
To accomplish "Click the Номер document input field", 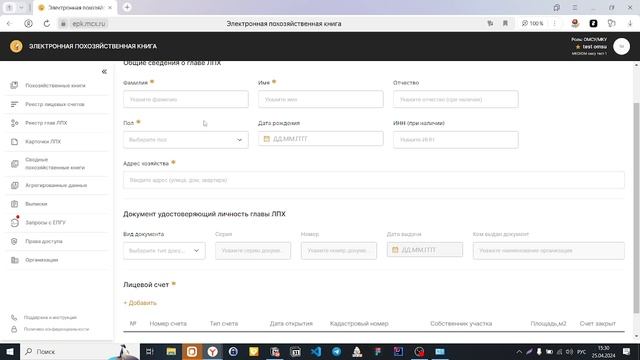I will coord(339,251).
